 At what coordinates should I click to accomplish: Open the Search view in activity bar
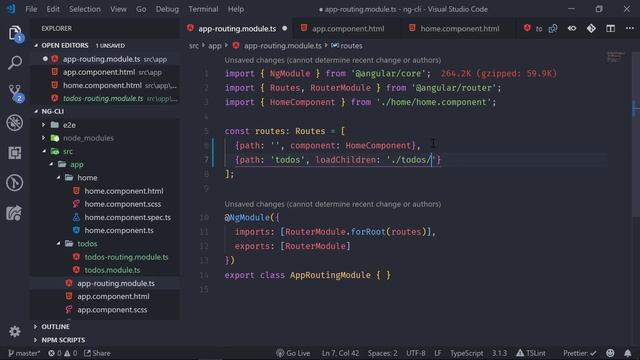tap(15, 62)
